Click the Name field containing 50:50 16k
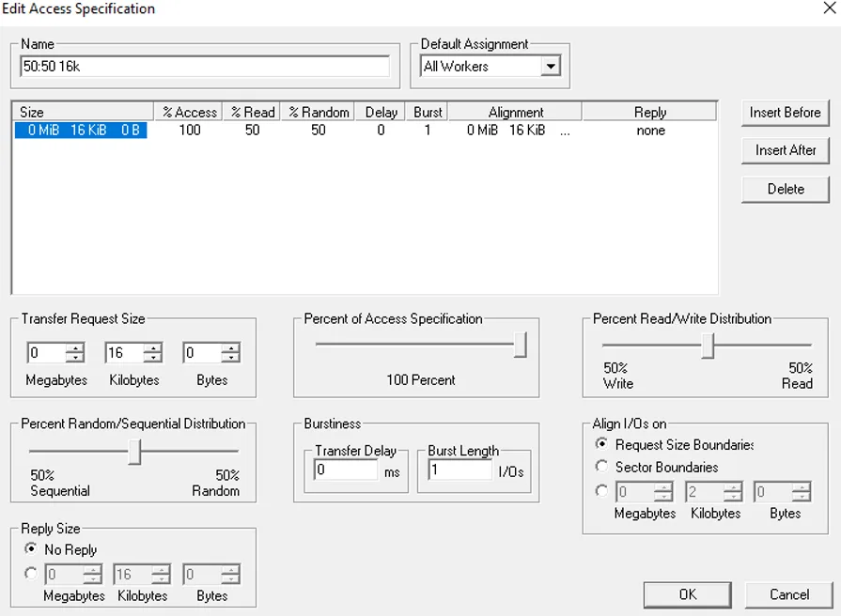Image resolution: width=841 pixels, height=616 pixels. click(205, 67)
